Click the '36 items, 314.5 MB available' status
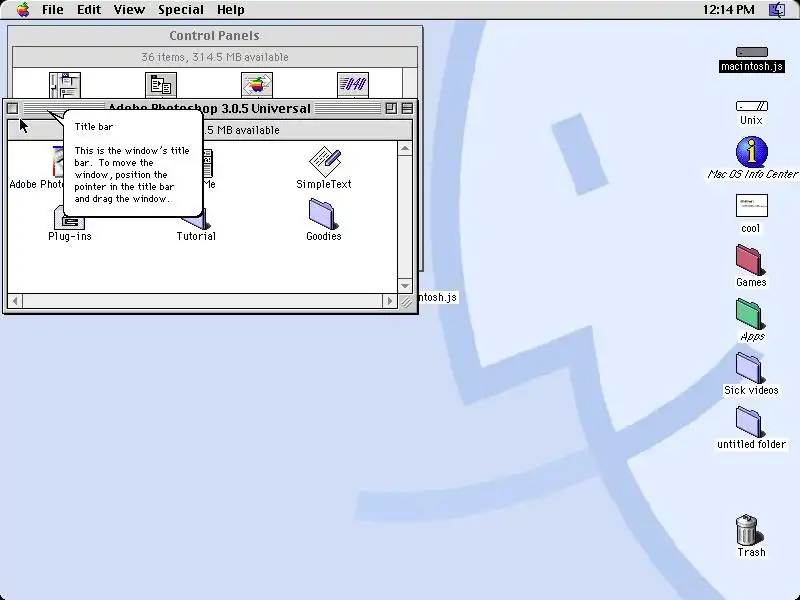 point(215,57)
